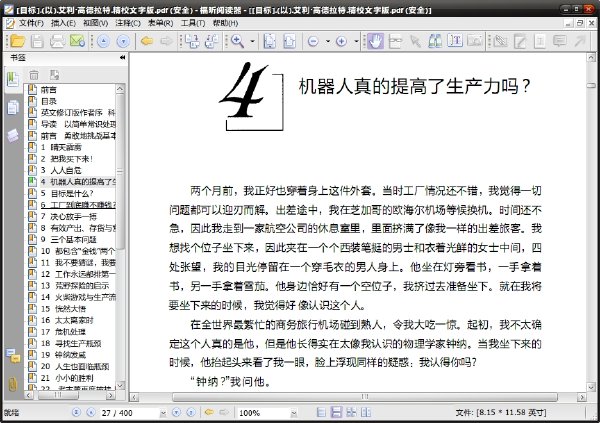The height and width of the screenshot is (423, 600).
Task: Open bookmark 17 危机处理
Action: pos(63,332)
